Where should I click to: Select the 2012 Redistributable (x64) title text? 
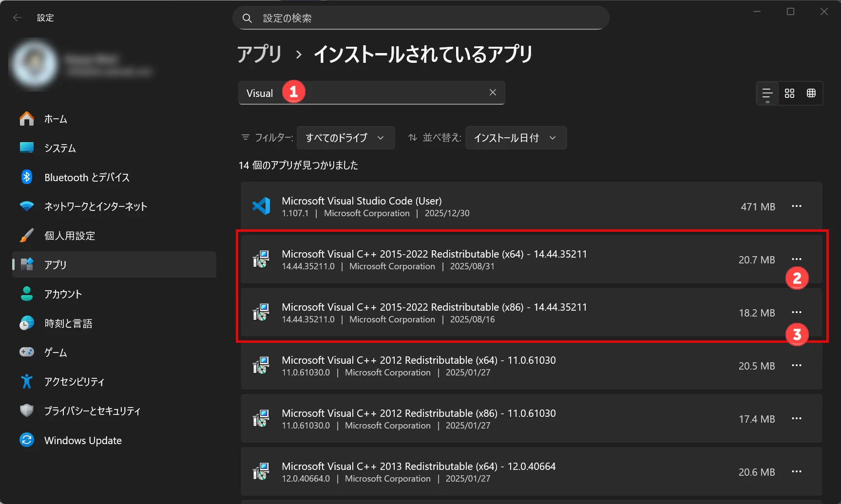419,360
